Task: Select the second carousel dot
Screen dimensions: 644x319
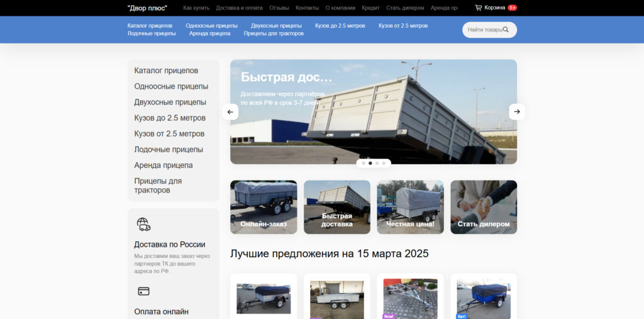Action: pos(370,163)
